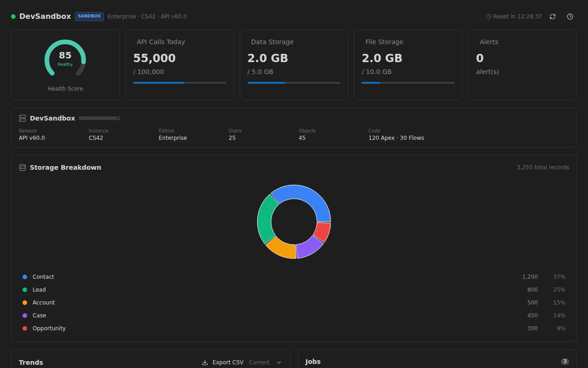
Task: Click the Reset in 12:28:37 timer text
Action: pyautogui.click(x=517, y=17)
